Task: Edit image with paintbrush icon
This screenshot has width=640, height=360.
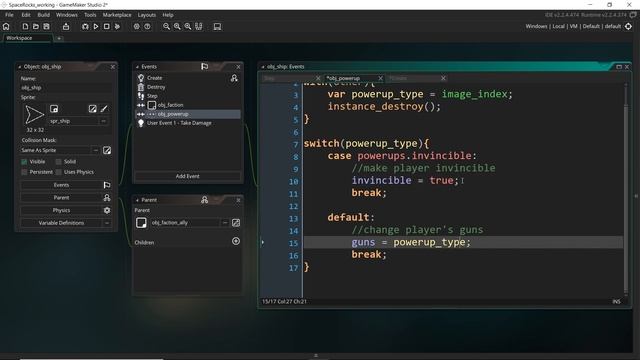Action: (104, 109)
